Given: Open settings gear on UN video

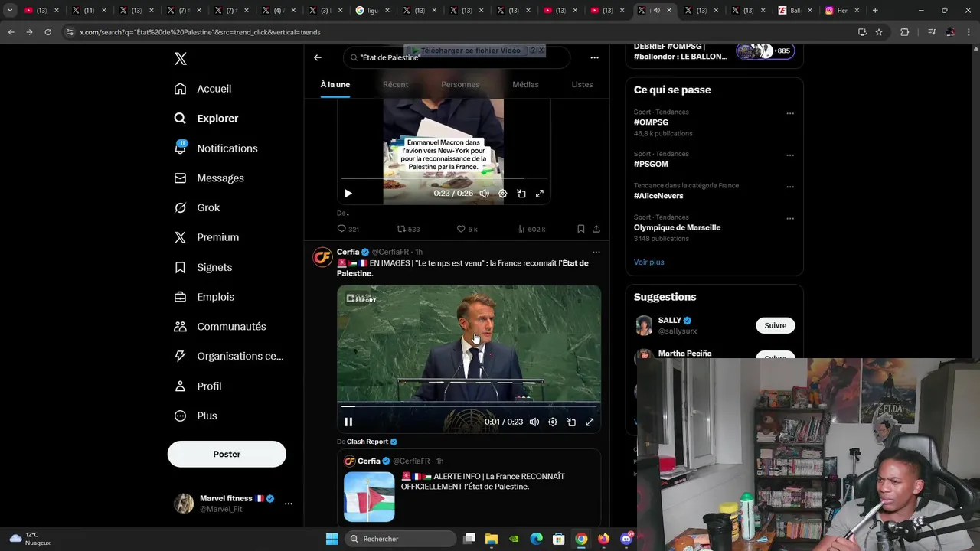Looking at the screenshot, I should 553,422.
